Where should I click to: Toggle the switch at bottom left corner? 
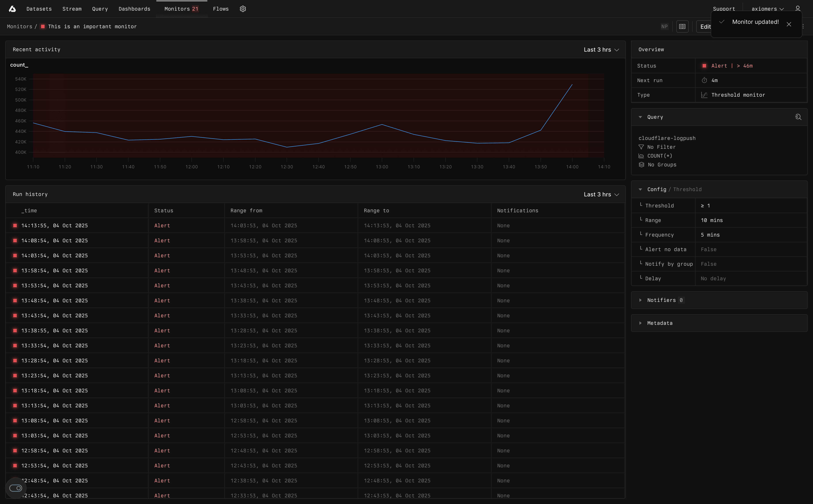pos(16,488)
